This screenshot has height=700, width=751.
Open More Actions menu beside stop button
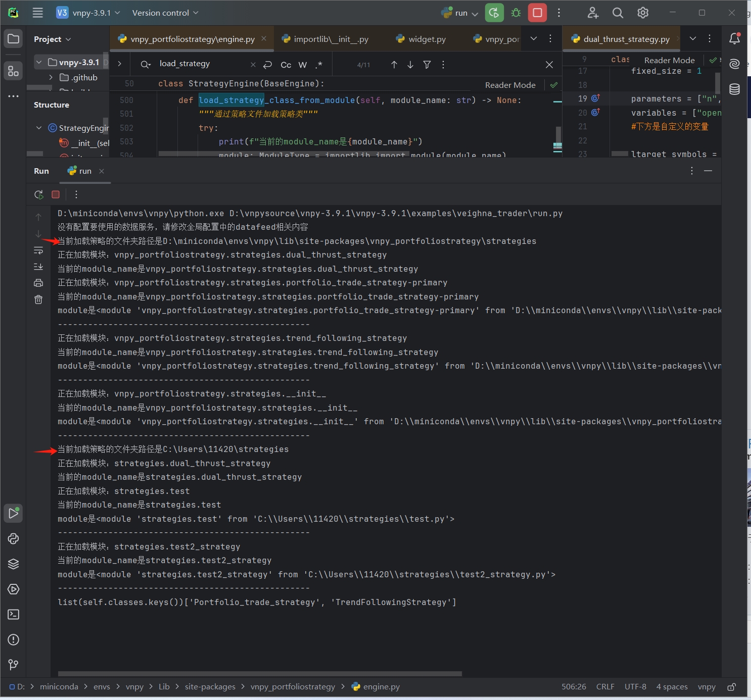click(558, 13)
